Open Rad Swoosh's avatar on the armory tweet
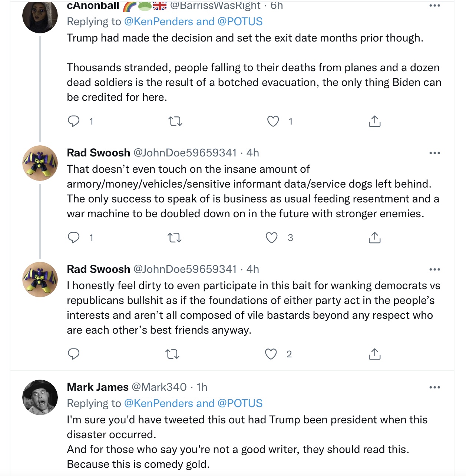The height and width of the screenshot is (476, 466). coord(40,163)
